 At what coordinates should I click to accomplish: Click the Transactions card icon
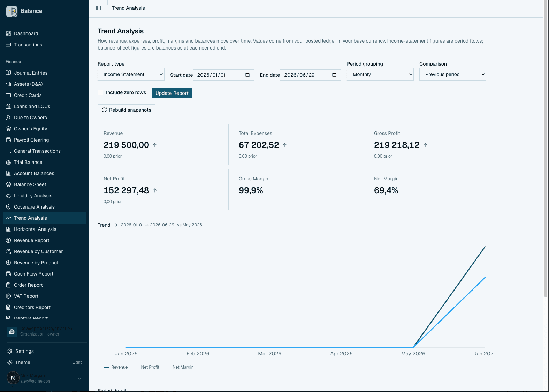[8, 45]
